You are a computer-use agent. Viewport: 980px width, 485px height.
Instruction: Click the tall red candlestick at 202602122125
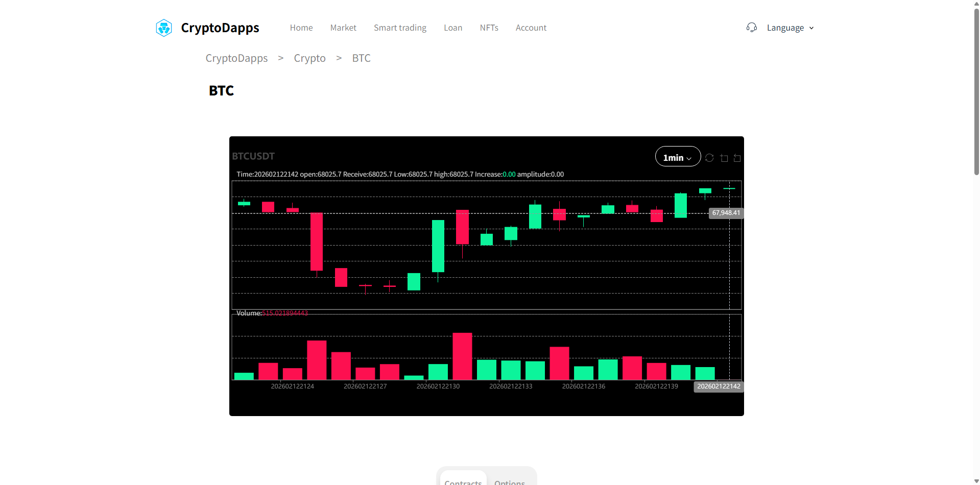coord(317,241)
